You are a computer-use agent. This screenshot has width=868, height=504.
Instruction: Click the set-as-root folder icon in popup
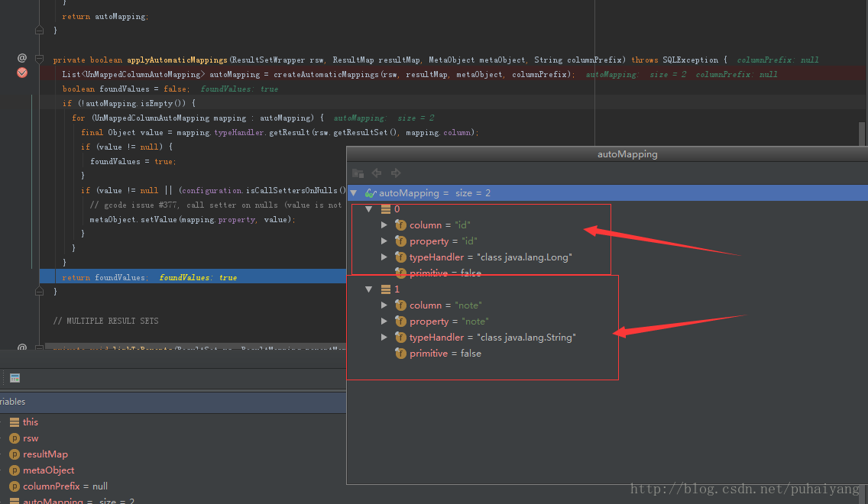click(x=358, y=173)
